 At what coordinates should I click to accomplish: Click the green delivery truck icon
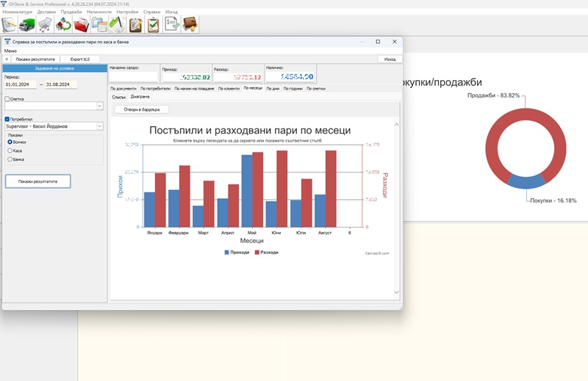[27, 25]
